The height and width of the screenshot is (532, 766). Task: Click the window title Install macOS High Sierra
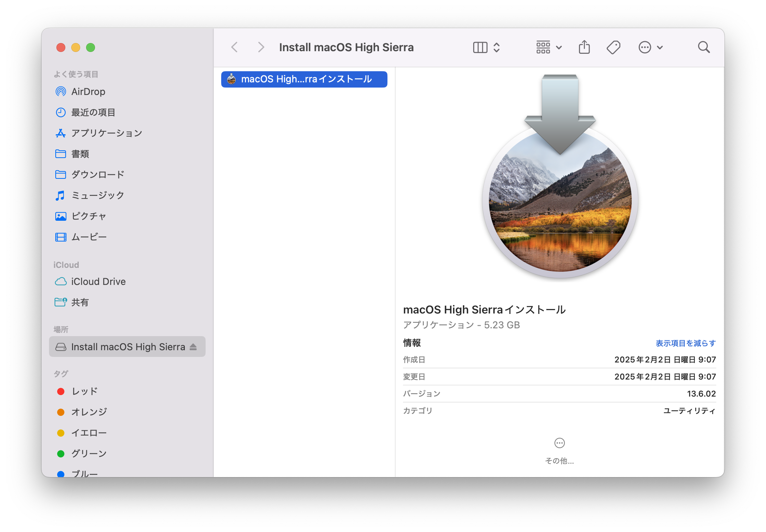pos(346,47)
